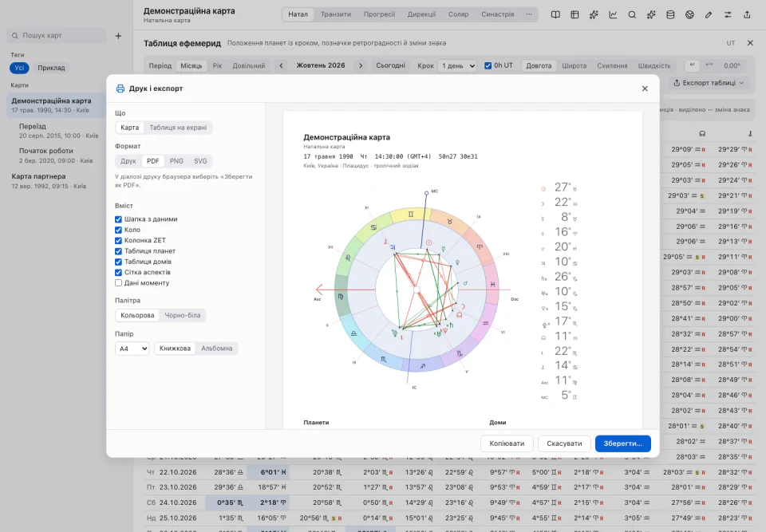Select Рік period option
The image size is (766, 532).
217,65
